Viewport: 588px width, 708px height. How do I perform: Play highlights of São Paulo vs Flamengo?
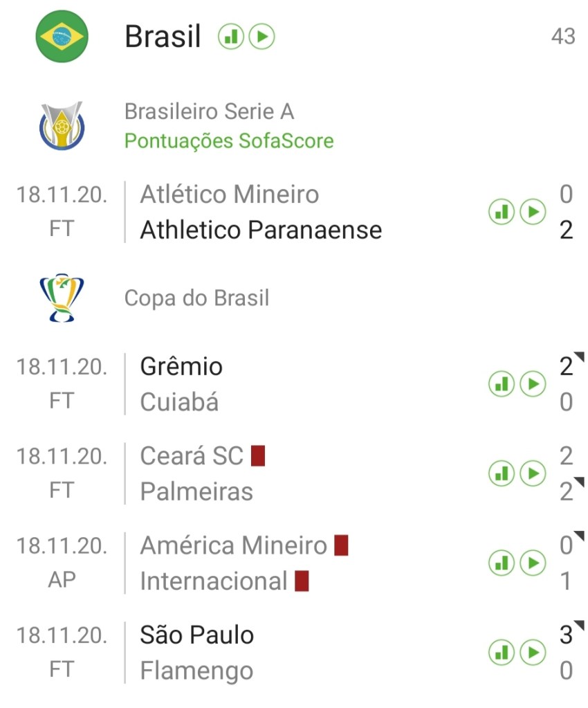tap(533, 652)
